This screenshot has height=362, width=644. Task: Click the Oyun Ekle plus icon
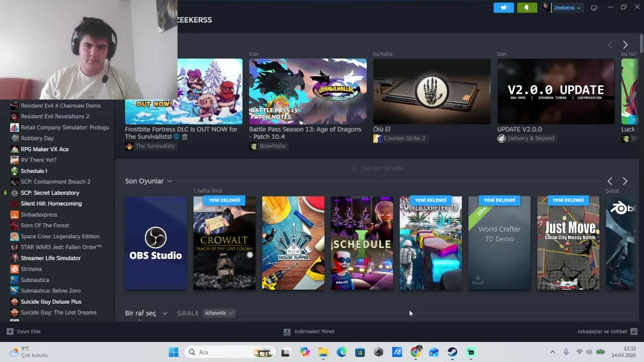coord(10,331)
